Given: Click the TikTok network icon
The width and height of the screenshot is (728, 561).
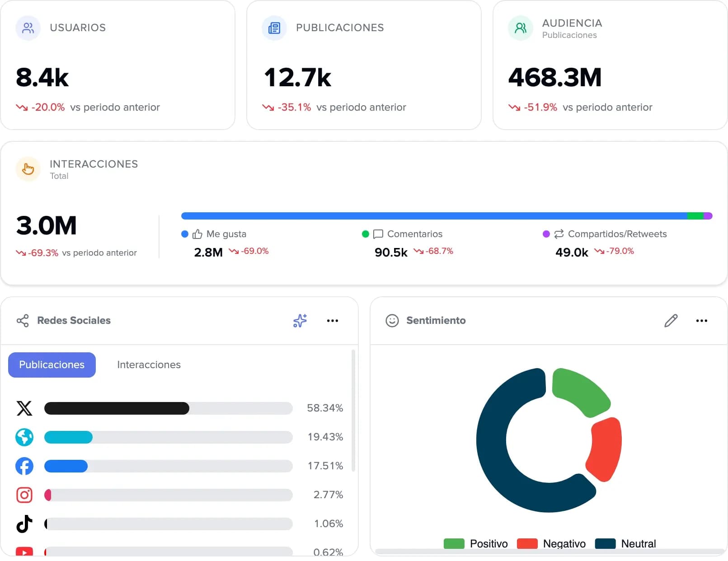Looking at the screenshot, I should point(24,524).
